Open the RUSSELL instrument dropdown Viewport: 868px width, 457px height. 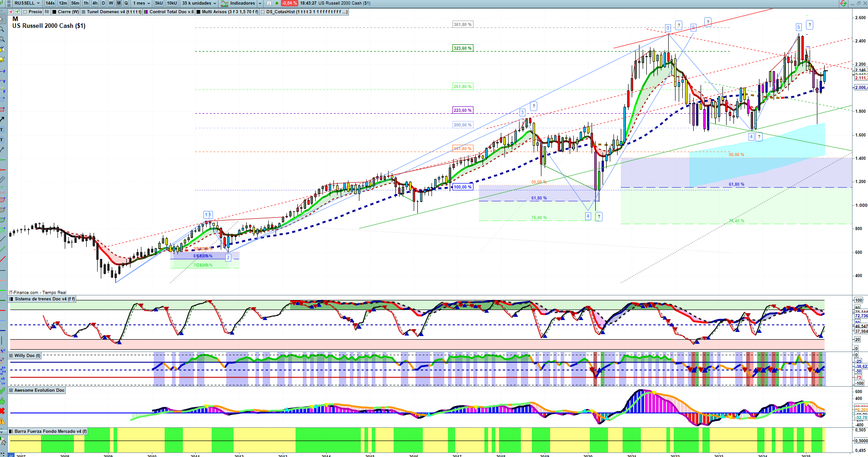(x=27, y=3)
